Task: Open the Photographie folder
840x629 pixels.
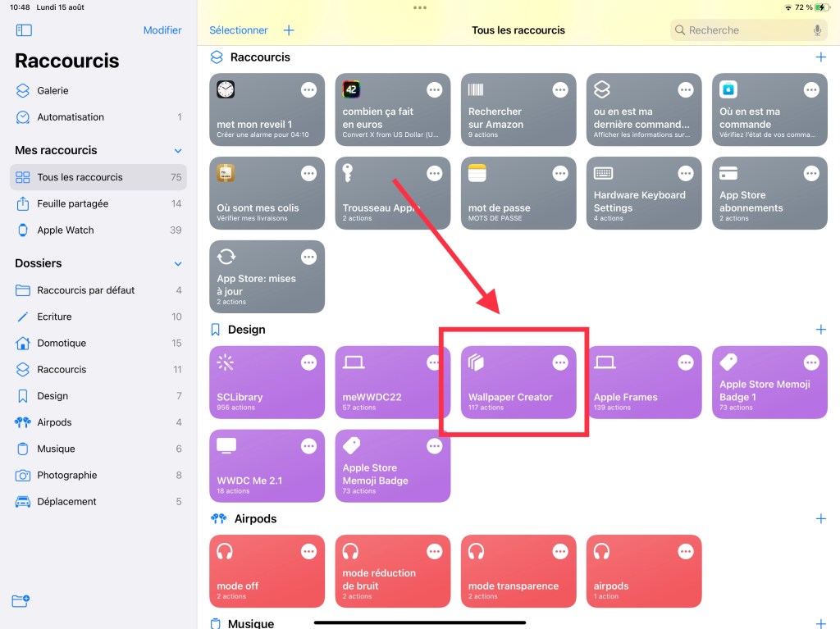Action: tap(67, 476)
